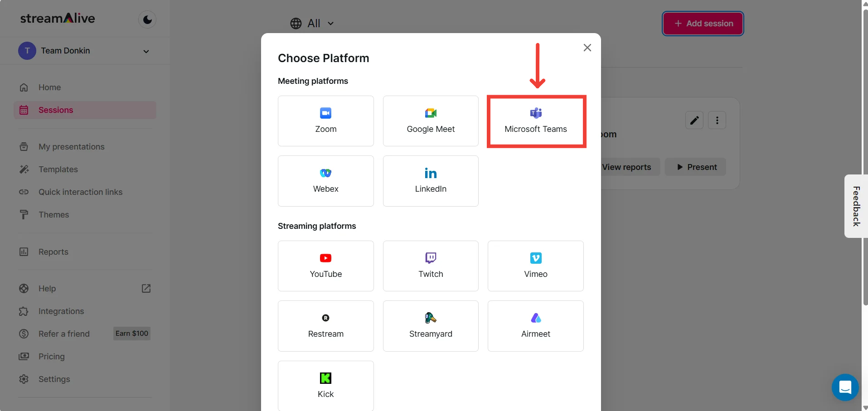Select Microsoft Teams platform

point(536,121)
